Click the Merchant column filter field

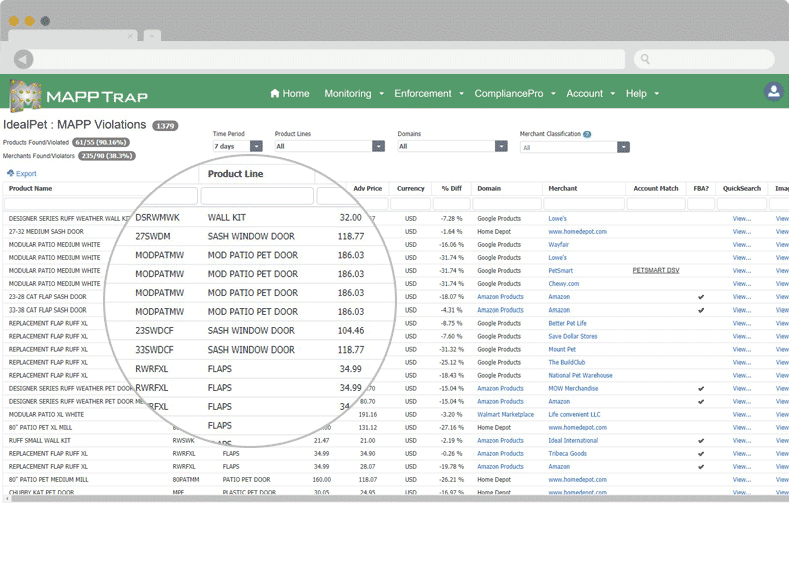pos(584,203)
